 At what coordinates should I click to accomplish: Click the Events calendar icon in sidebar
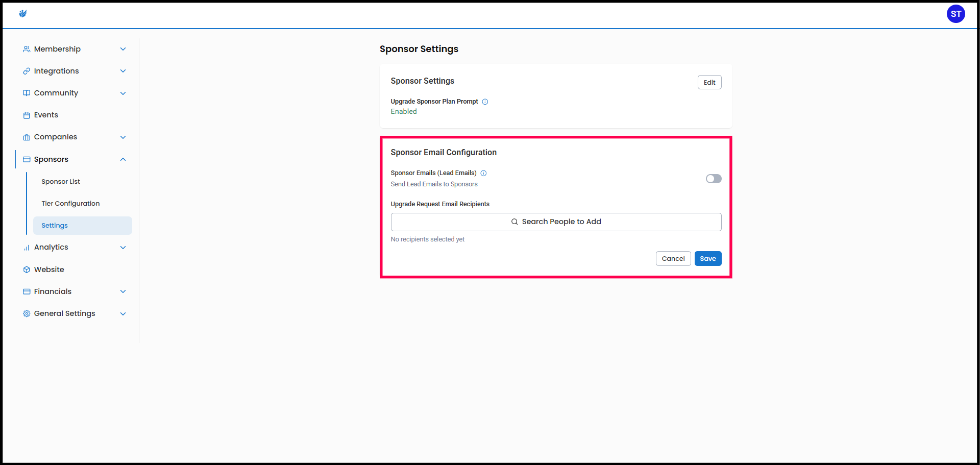[27, 115]
